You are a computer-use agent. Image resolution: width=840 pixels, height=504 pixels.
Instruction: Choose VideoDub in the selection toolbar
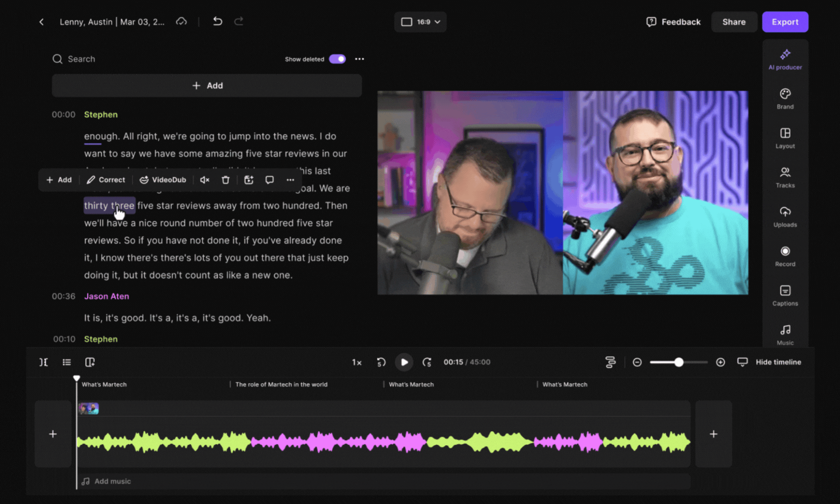(x=163, y=180)
